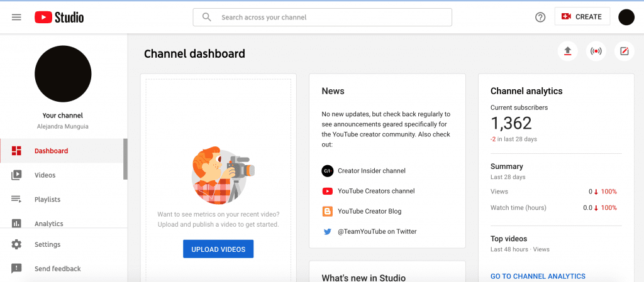Select Dashboard in the sidebar
Screen dimensions: 644x282
[x=51, y=151]
